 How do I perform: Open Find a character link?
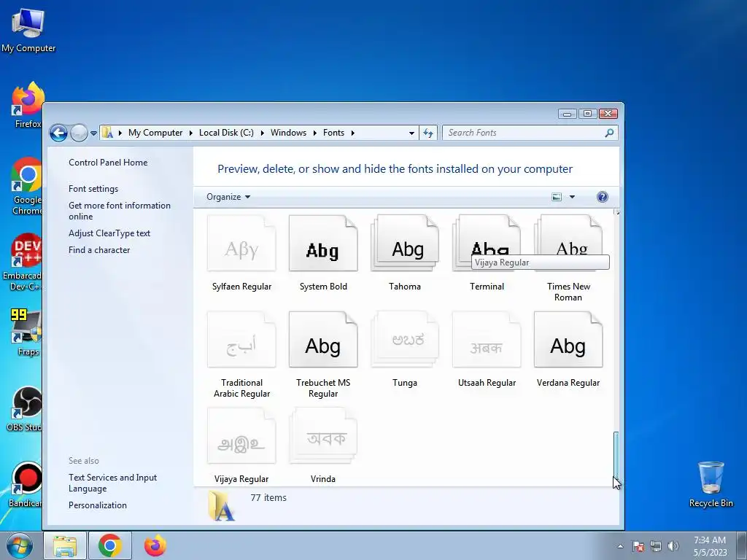click(x=99, y=249)
